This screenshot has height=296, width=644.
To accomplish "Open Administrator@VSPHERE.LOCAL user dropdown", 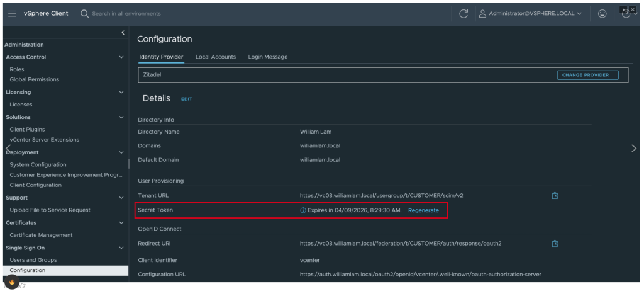I will click(535, 14).
